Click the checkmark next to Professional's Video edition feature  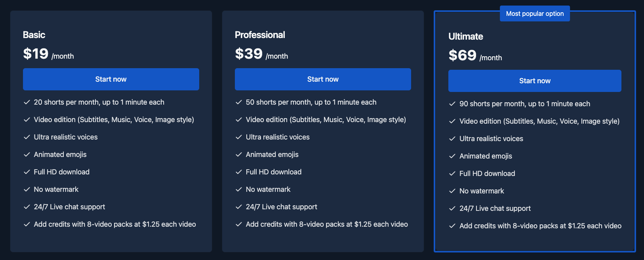pyautogui.click(x=239, y=119)
